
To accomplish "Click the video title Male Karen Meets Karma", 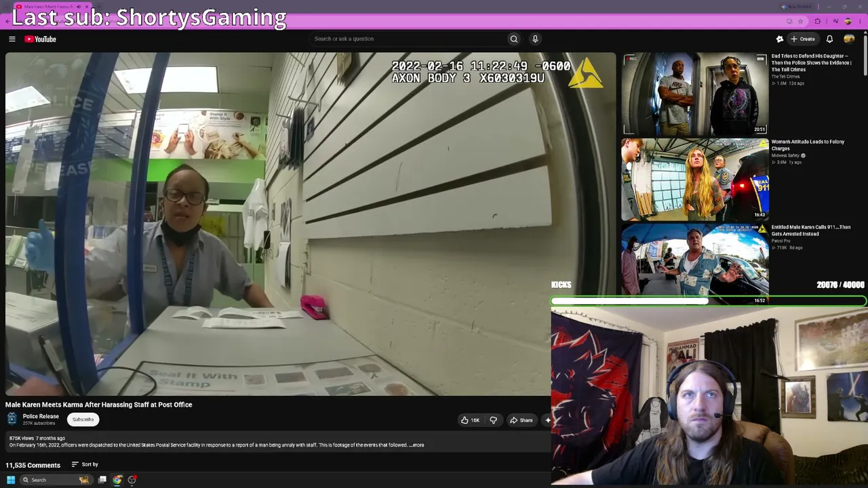I will [99, 405].
